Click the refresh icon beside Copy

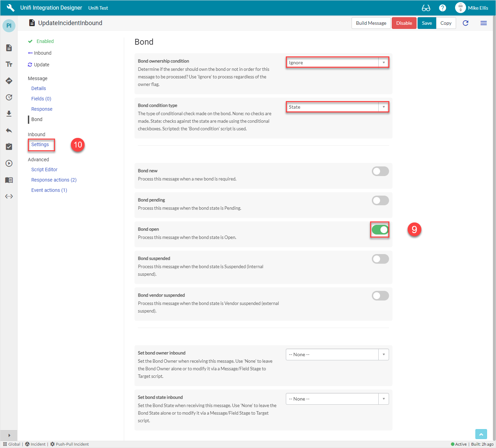tap(465, 23)
